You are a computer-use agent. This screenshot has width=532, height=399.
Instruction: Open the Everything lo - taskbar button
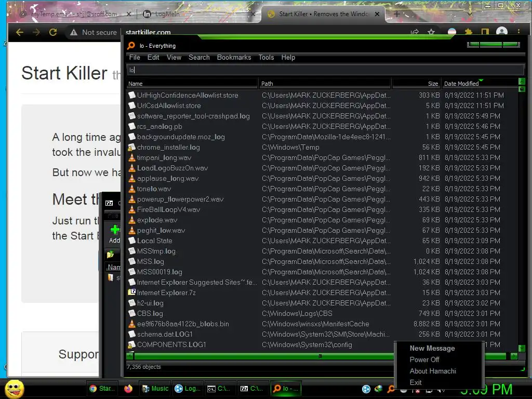pos(286,389)
